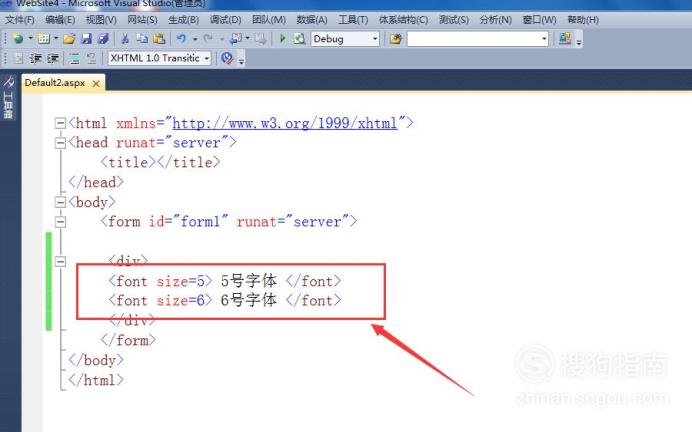This screenshot has height=432, width=692.
Task: Click the Open File folder icon
Action: coord(69,39)
